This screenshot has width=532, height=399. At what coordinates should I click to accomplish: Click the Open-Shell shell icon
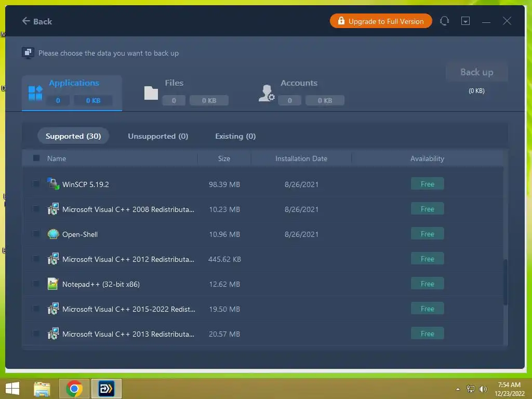pos(54,234)
